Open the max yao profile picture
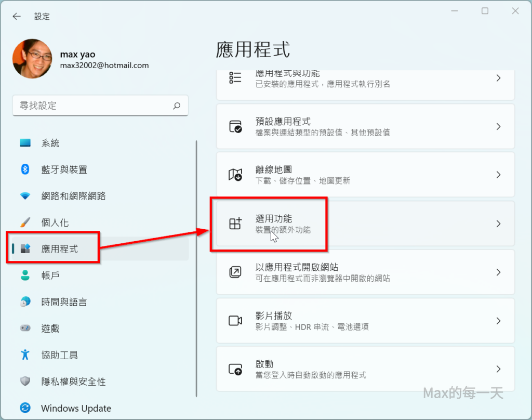The image size is (532, 420). pyautogui.click(x=32, y=59)
